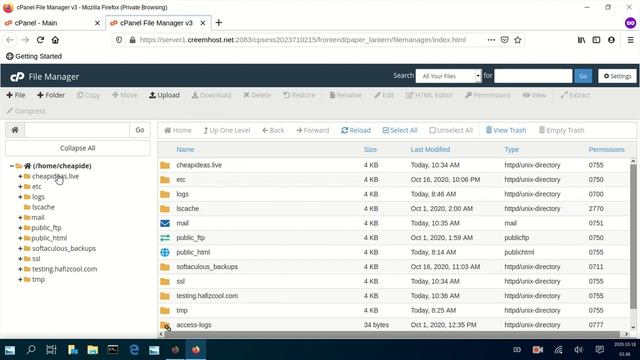Open the Upload tool
The image size is (640, 360).
[x=164, y=95]
